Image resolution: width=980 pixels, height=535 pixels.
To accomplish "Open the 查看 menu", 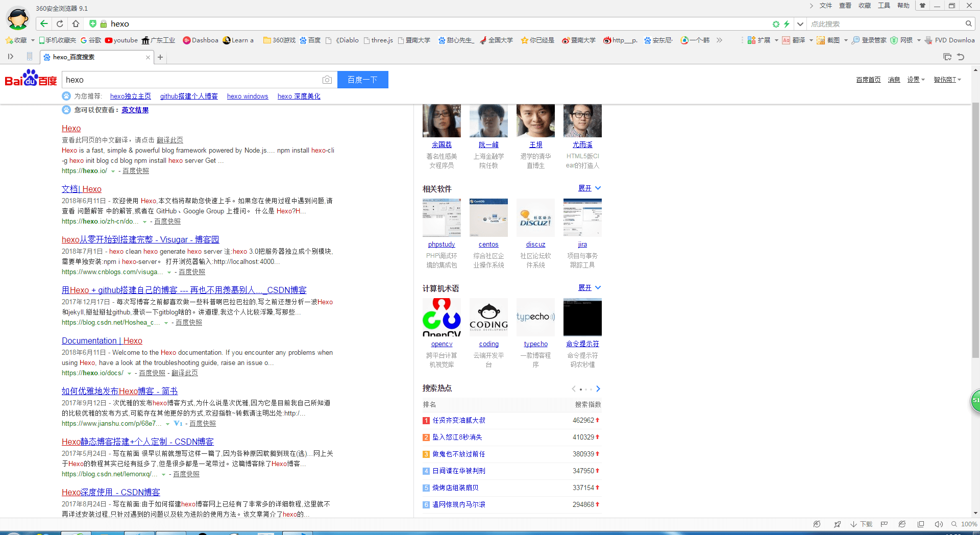I will coord(845,6).
